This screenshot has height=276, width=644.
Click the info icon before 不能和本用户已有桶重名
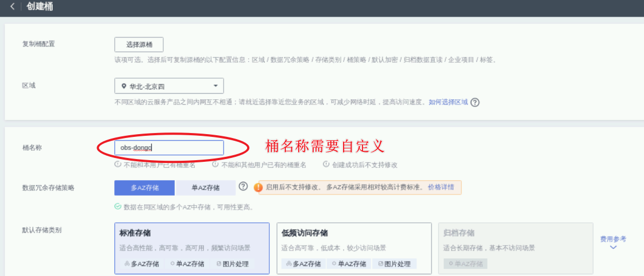click(118, 165)
